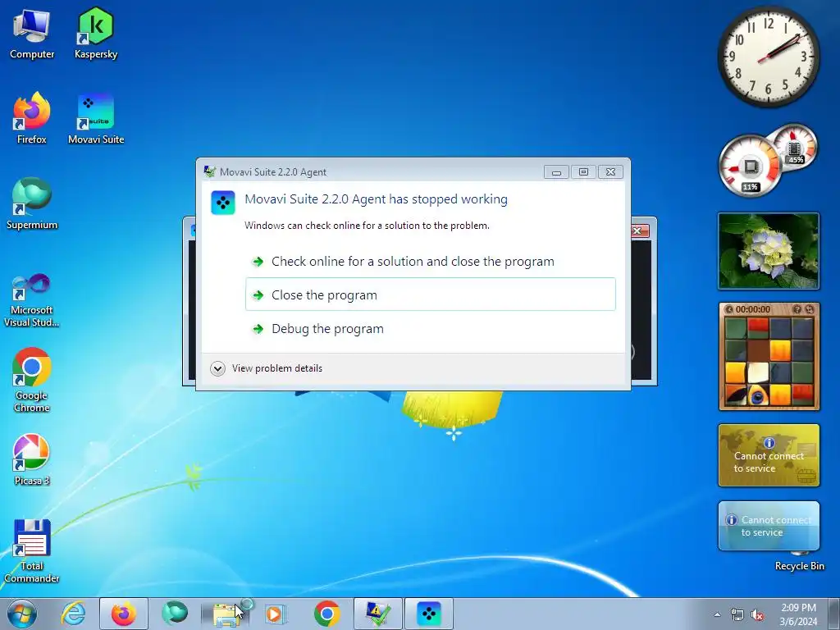Close the background window with red X
This screenshot has width=840, height=630.
(x=637, y=231)
